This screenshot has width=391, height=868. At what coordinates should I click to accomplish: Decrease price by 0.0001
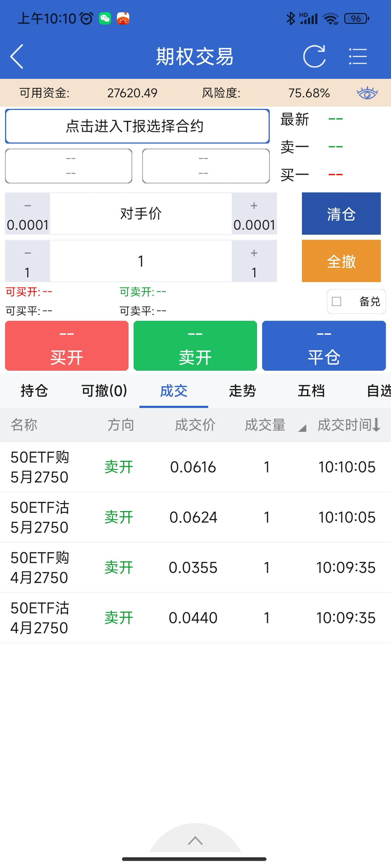pyautogui.click(x=28, y=214)
